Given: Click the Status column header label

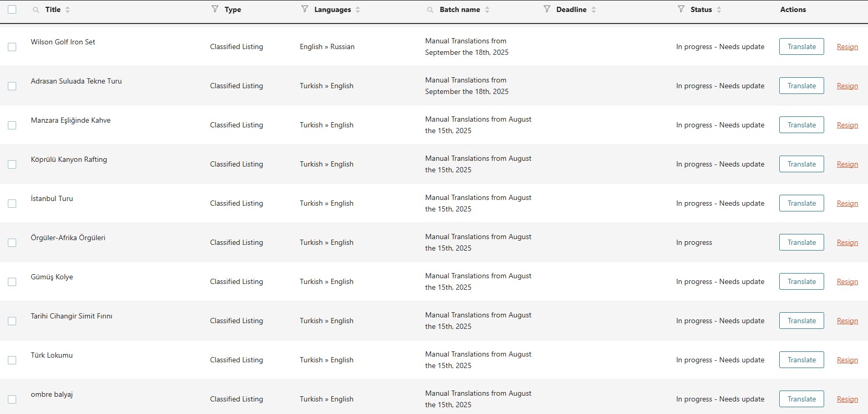Looking at the screenshot, I should click(x=701, y=9).
